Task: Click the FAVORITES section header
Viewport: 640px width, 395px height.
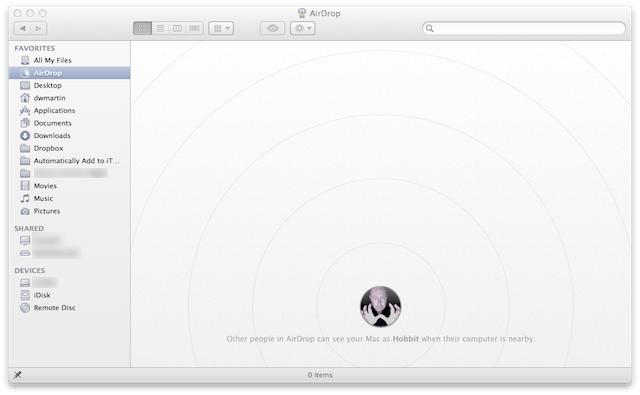Action: pyautogui.click(x=35, y=48)
